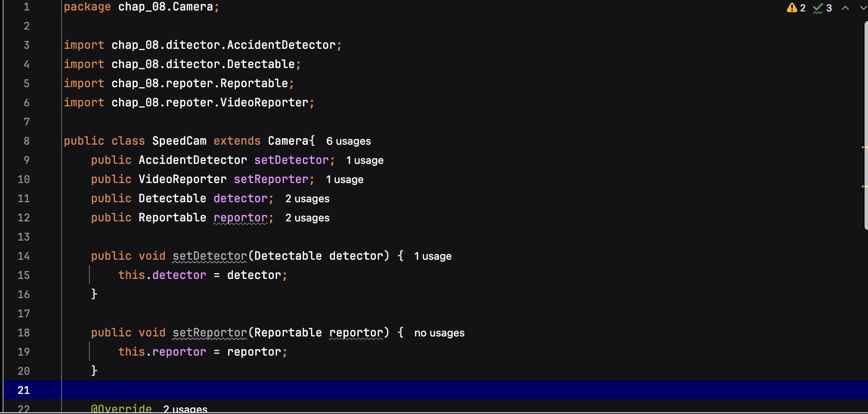Click the underlined 'setDetector' method name
Screen dimensions: 868x414
[x=210, y=256]
